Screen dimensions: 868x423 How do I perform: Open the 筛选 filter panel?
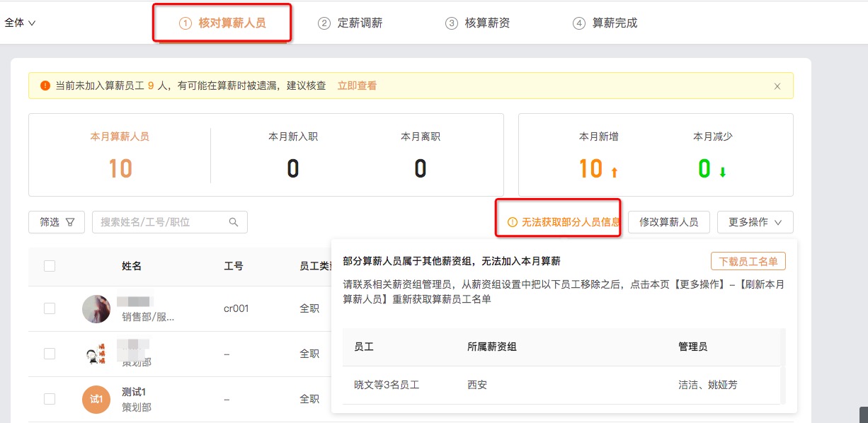57,222
